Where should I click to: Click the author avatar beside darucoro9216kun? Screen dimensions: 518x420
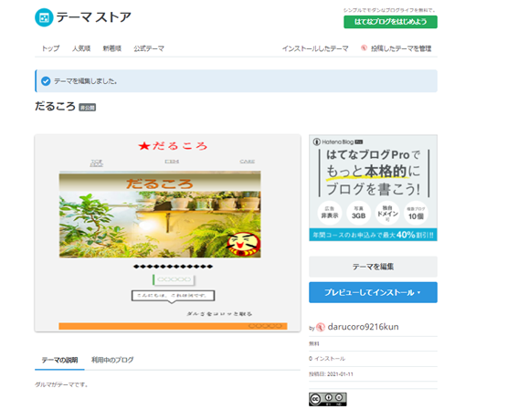[x=321, y=327]
